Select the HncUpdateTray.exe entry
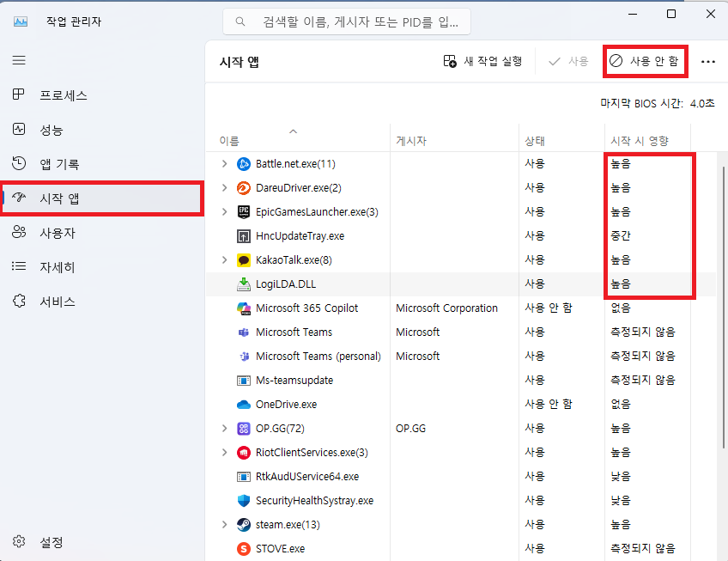This screenshot has width=728, height=561. (300, 236)
